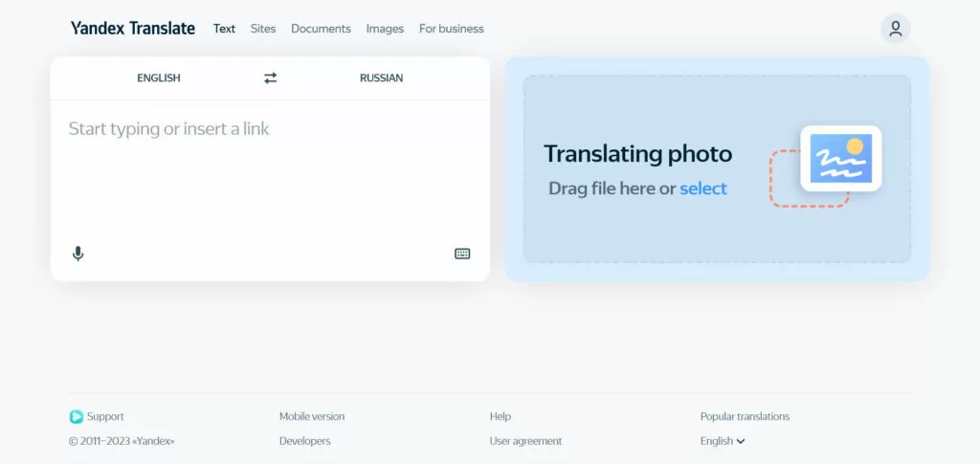
Task: Click the Translating photo heading
Action: 637,154
